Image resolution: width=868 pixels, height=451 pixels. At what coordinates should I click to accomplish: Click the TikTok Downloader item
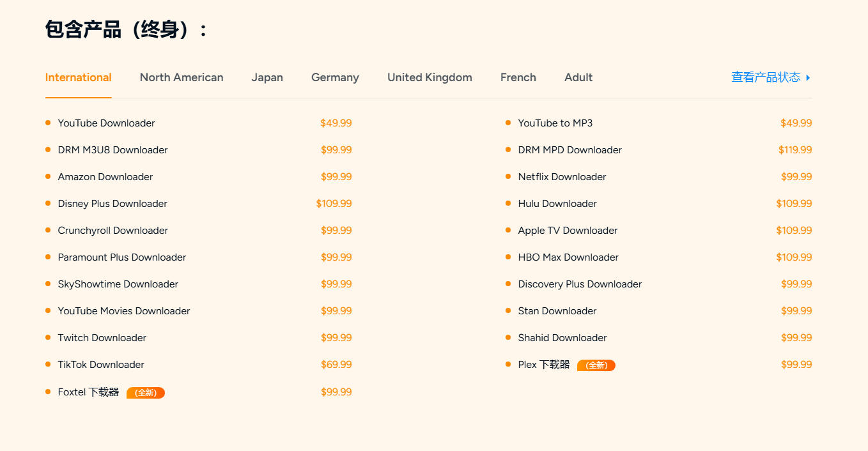pos(101,365)
